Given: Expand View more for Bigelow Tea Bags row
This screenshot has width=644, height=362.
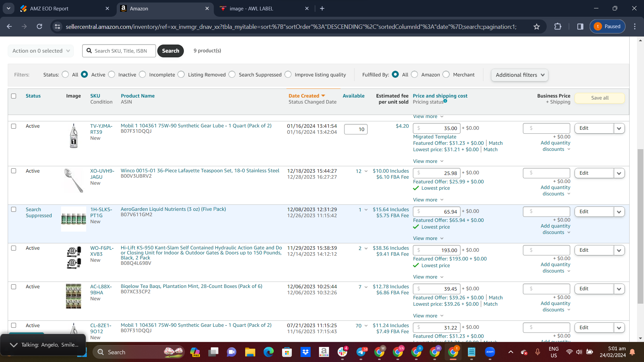Looking at the screenshot, I should 428,316.
